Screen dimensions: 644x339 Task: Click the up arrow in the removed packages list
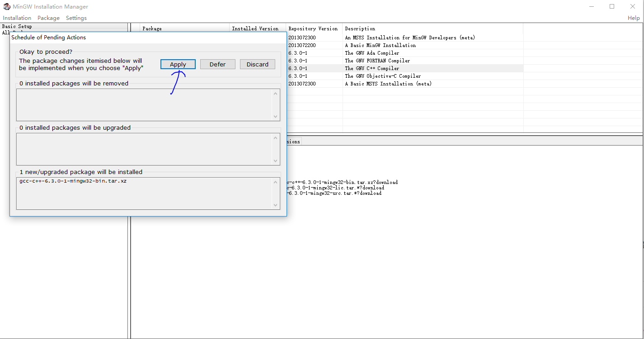(x=276, y=94)
